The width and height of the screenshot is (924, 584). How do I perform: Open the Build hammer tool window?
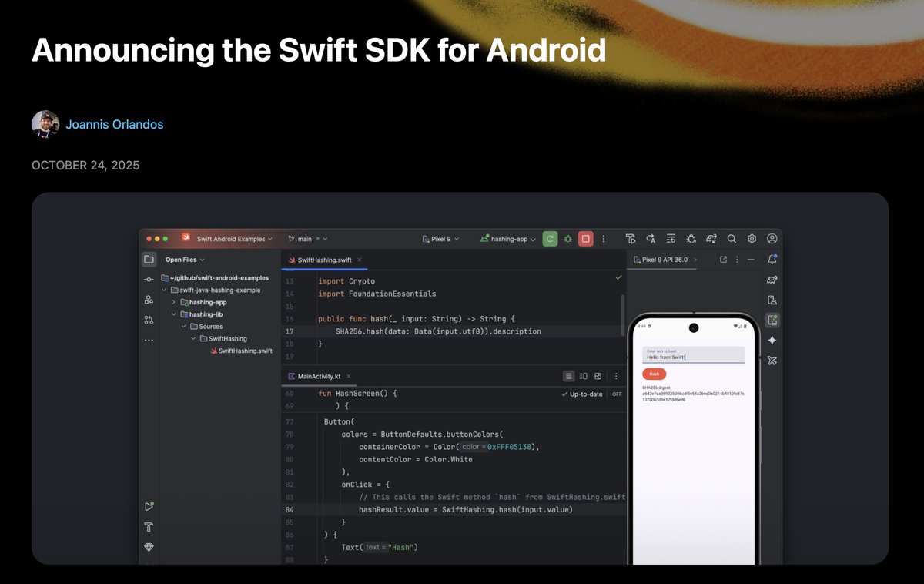(149, 527)
